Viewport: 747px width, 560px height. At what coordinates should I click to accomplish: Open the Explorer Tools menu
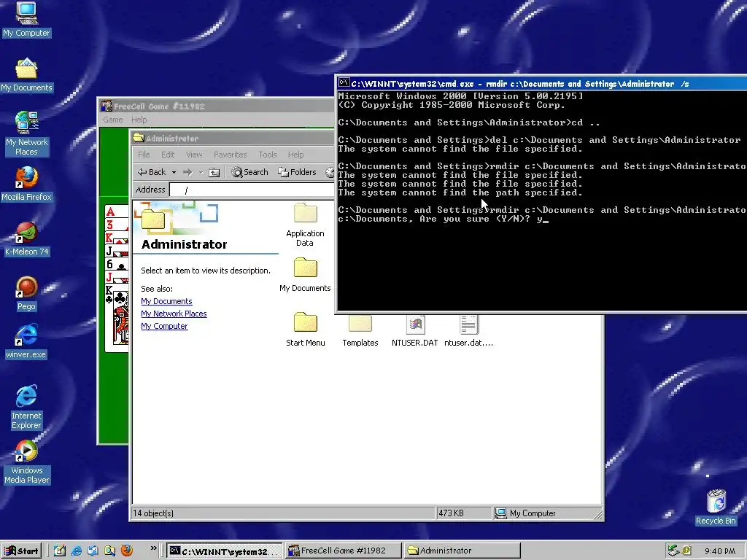pyautogui.click(x=267, y=155)
